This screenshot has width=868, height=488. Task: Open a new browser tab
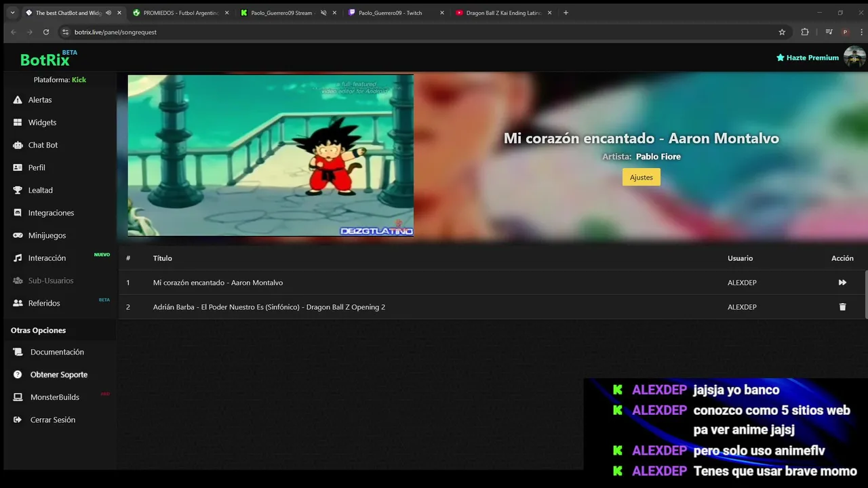click(x=566, y=13)
